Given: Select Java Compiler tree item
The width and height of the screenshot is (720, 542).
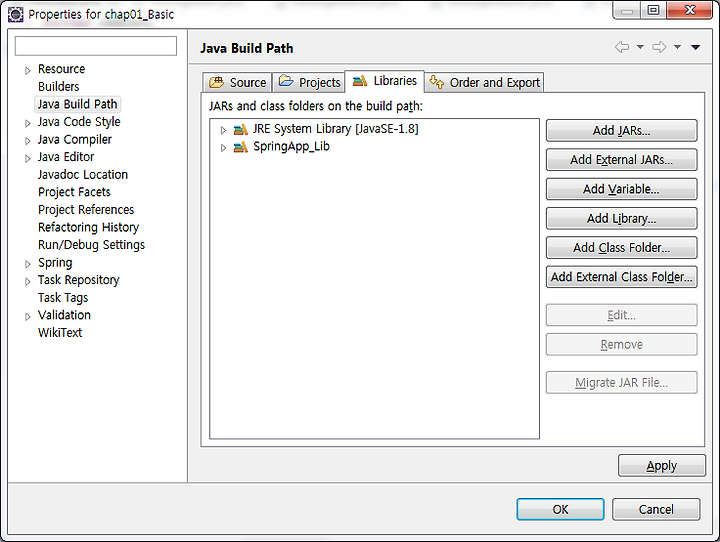Looking at the screenshot, I should pyautogui.click(x=74, y=139).
